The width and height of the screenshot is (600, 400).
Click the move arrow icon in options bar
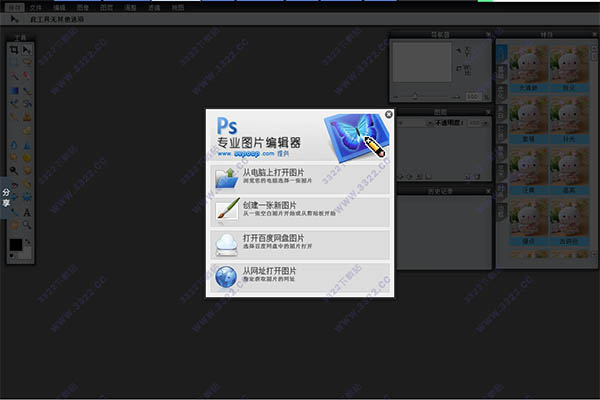14,19
